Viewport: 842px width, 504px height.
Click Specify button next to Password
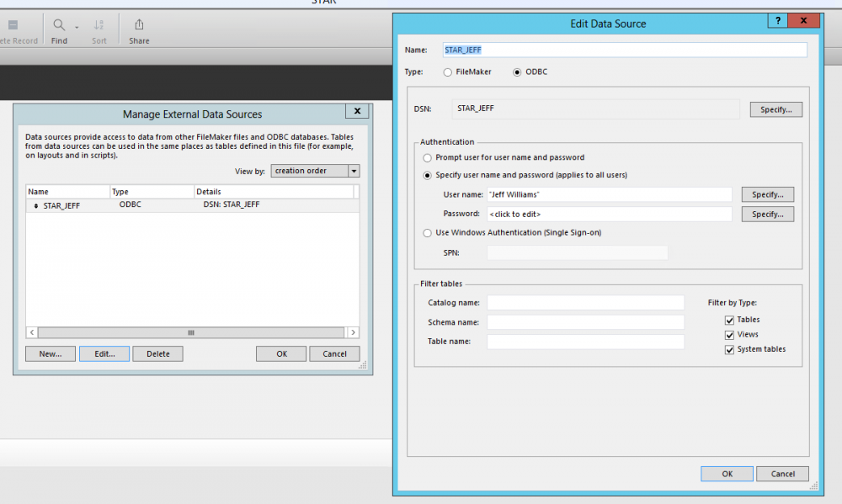point(767,215)
